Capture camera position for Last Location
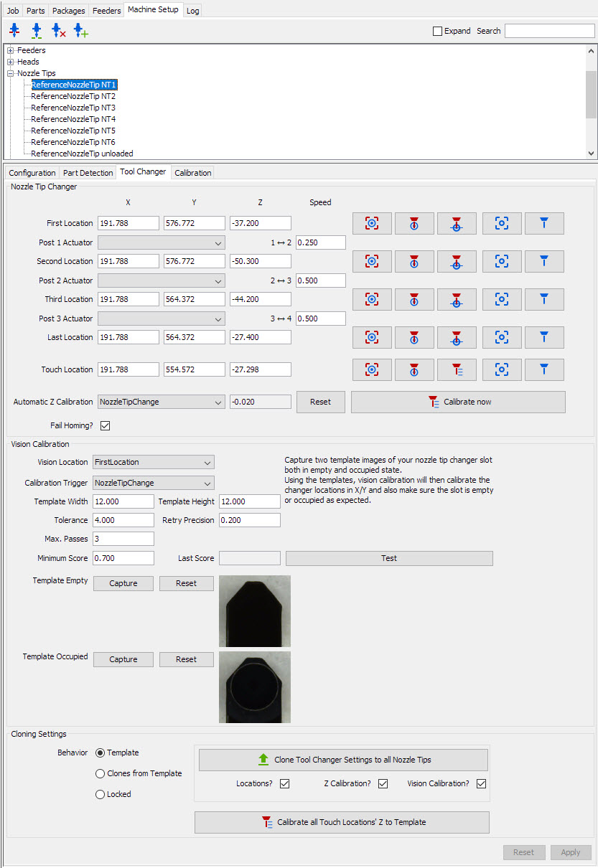 pos(372,337)
